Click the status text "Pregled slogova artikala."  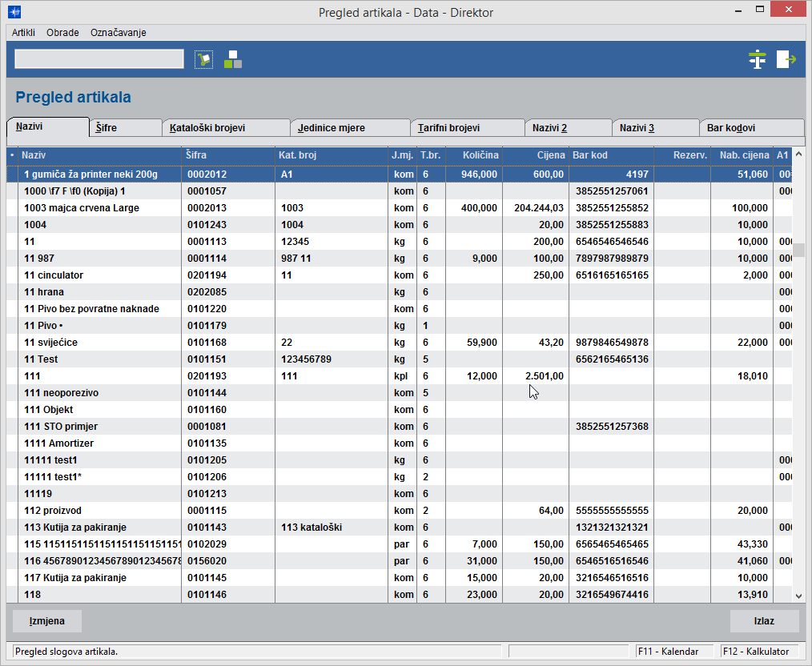(x=66, y=652)
